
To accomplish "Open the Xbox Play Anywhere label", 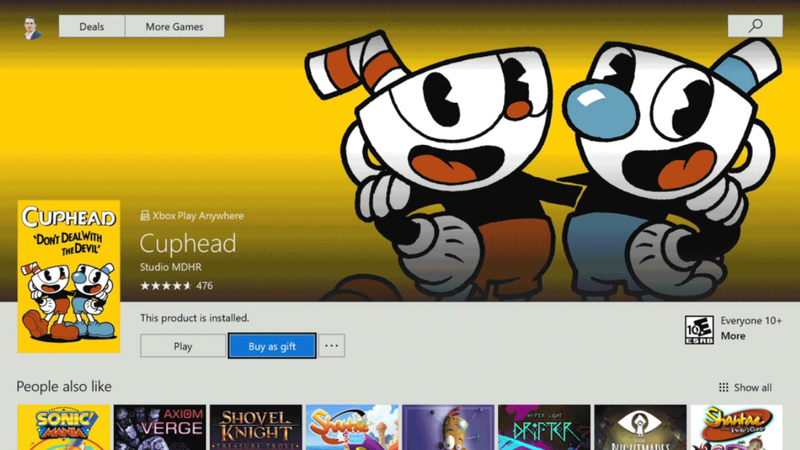I will pyautogui.click(x=198, y=216).
